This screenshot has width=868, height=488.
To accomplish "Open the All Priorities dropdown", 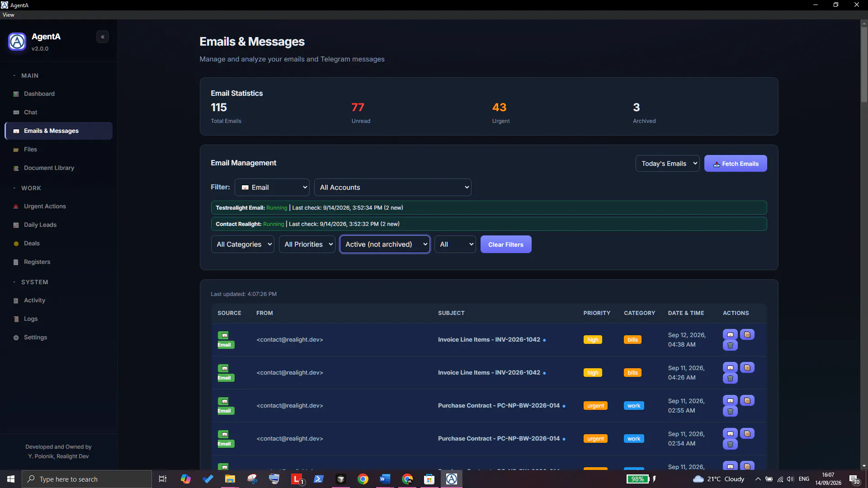I will tap(307, 244).
